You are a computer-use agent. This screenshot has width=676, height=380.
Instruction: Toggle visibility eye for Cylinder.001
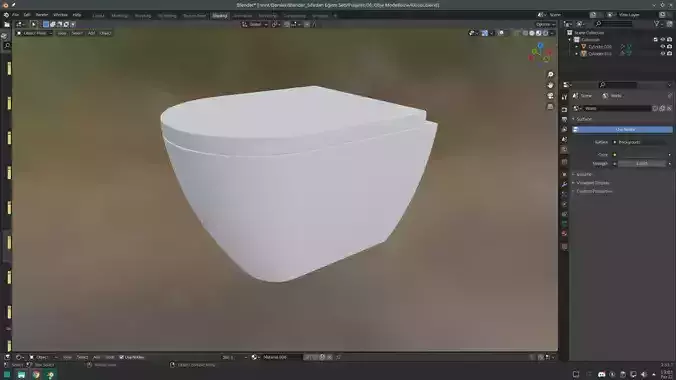point(663,53)
